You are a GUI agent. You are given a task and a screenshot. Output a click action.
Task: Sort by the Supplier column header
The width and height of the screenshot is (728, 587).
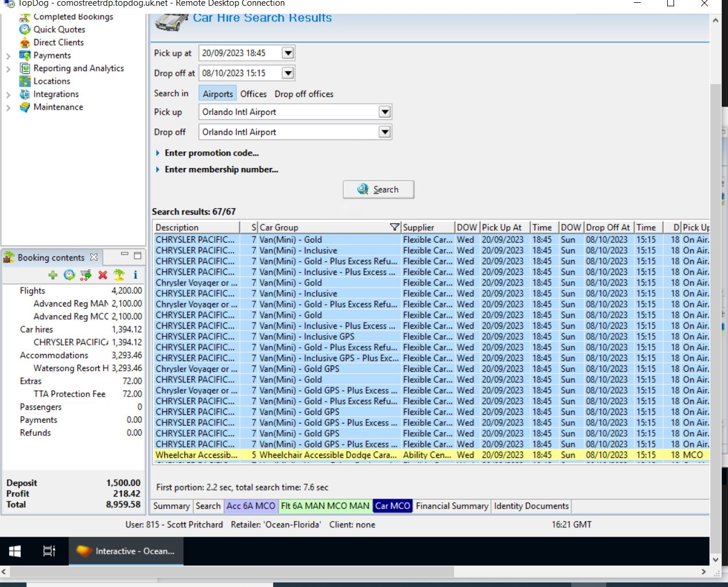(x=427, y=227)
